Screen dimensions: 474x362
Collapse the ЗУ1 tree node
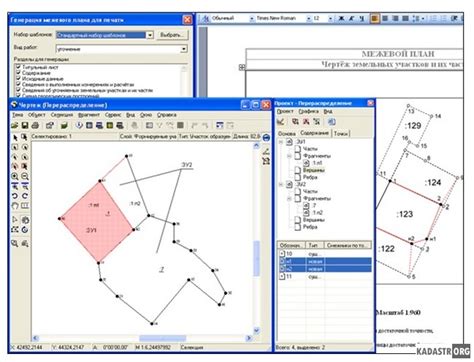tap(281, 142)
